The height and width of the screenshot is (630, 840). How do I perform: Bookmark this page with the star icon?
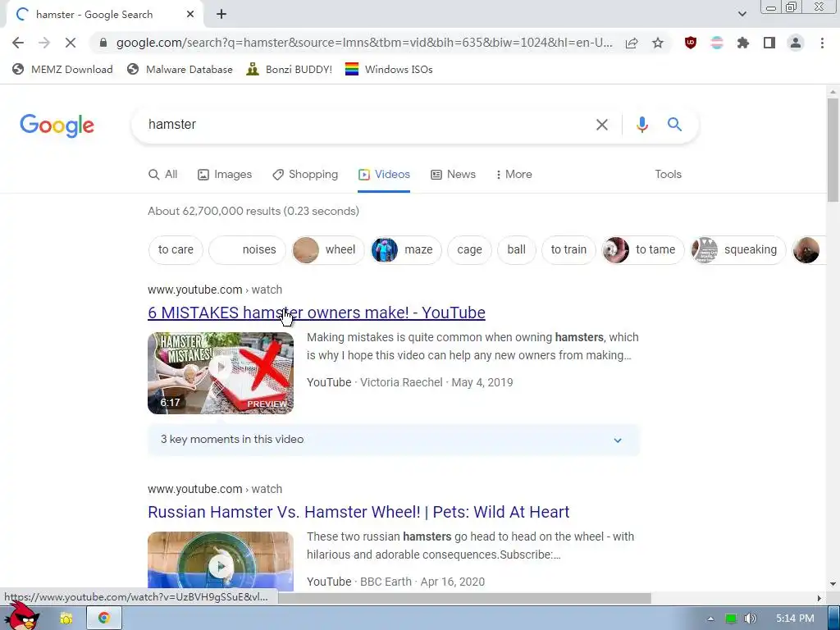click(658, 43)
